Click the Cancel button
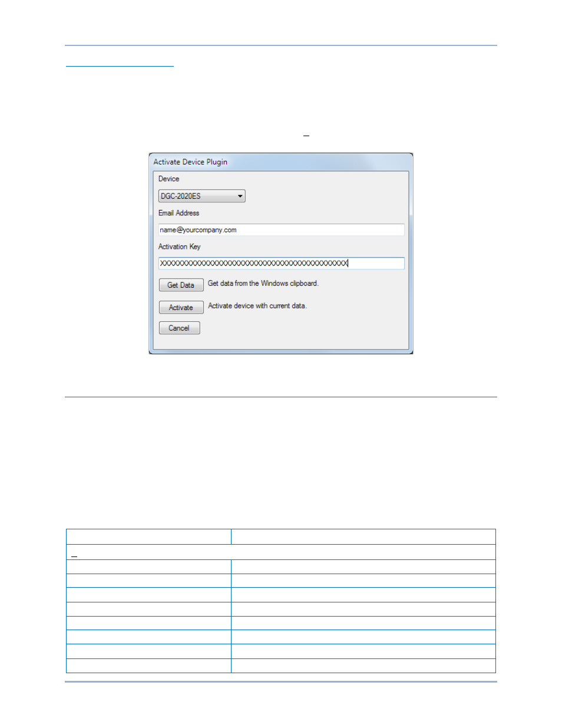The image size is (562, 728). 179,328
